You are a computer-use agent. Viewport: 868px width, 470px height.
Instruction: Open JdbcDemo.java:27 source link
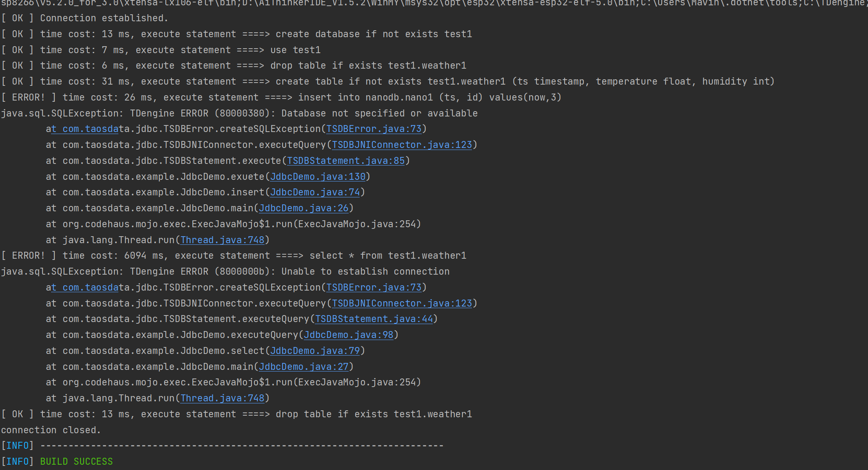coord(303,367)
